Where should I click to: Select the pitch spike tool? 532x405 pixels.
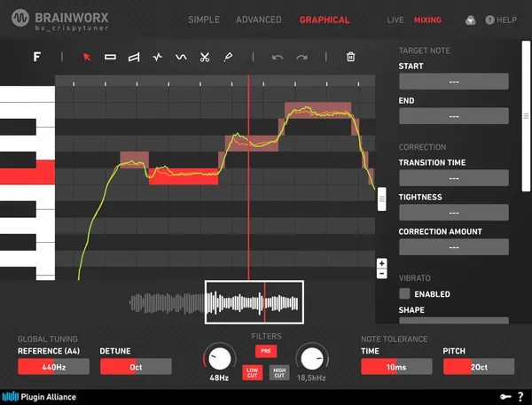(x=158, y=57)
